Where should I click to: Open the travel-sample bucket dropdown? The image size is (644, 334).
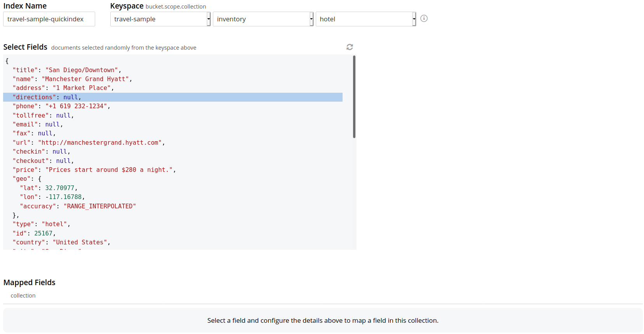coord(160,19)
